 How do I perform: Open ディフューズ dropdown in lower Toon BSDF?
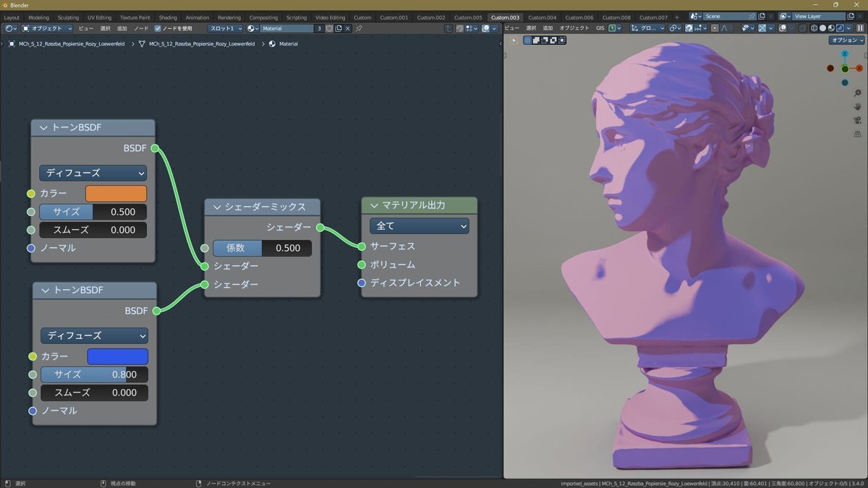point(94,335)
